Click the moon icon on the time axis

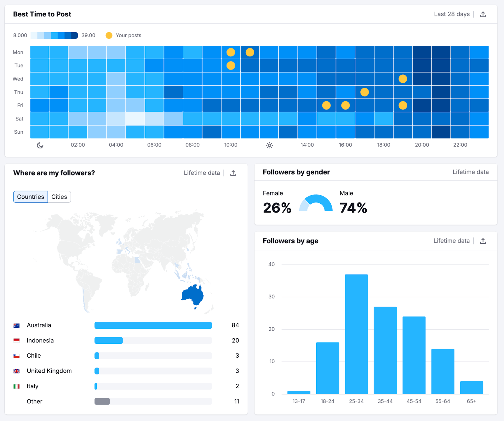pos(40,145)
